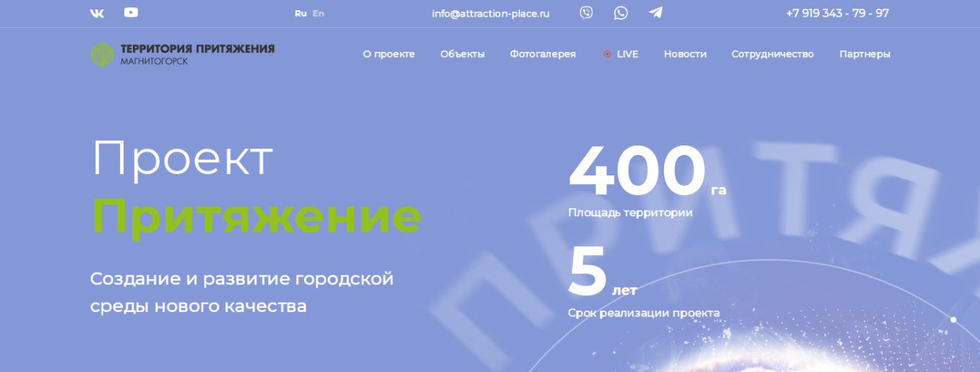Switch language to Ru
The height and width of the screenshot is (372, 980).
tap(301, 13)
